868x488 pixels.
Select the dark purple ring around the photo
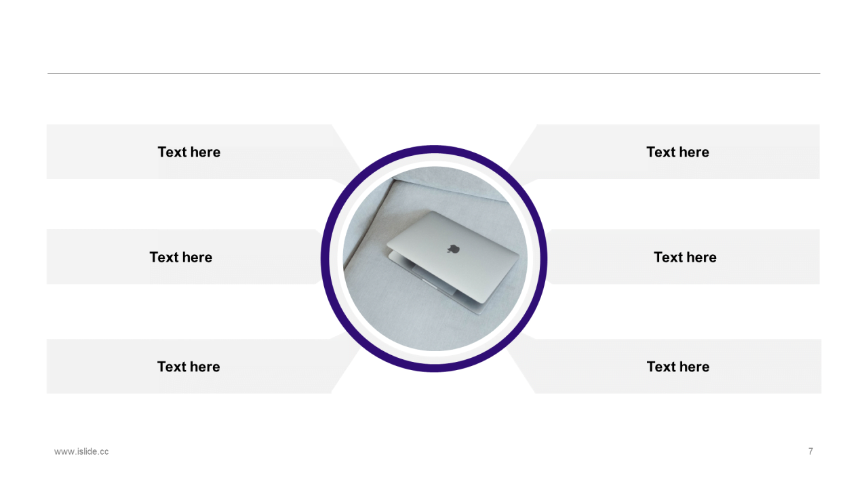click(434, 150)
